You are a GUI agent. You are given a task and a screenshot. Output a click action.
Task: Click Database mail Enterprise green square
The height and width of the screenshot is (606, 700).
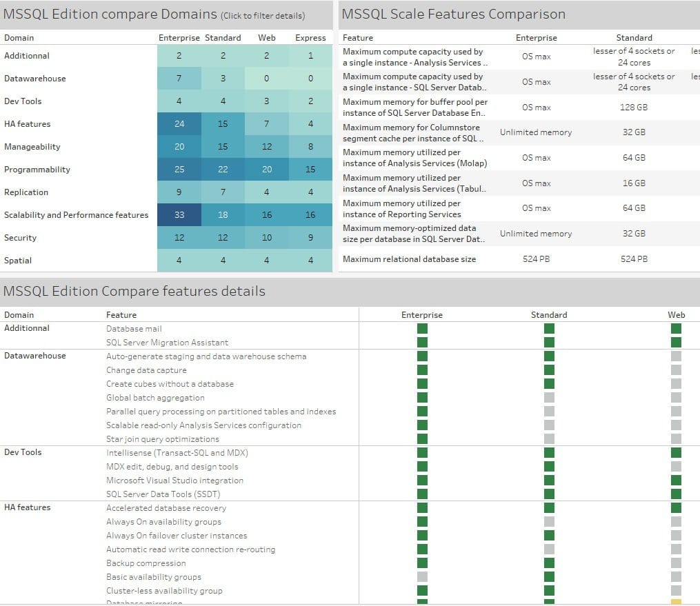(x=422, y=328)
